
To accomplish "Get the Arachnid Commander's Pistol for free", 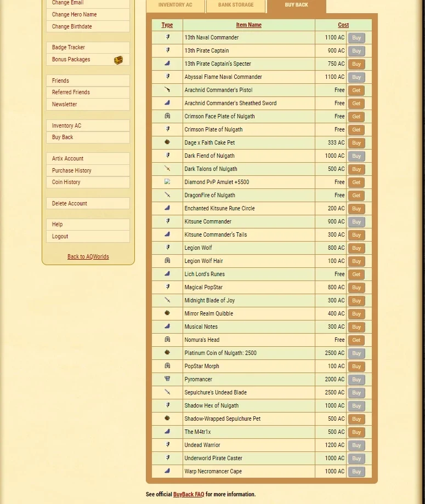I will point(356,90).
